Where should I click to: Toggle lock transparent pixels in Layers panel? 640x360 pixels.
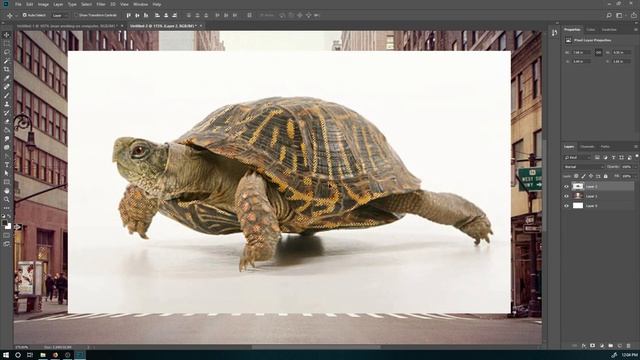(x=576, y=176)
